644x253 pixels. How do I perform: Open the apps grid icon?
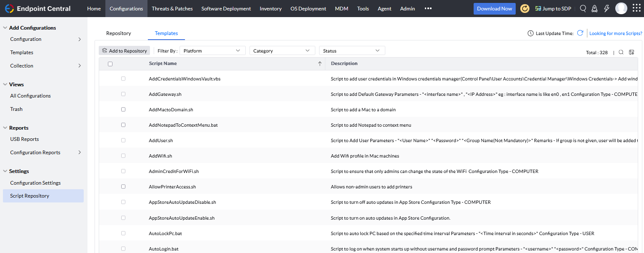point(636,8)
